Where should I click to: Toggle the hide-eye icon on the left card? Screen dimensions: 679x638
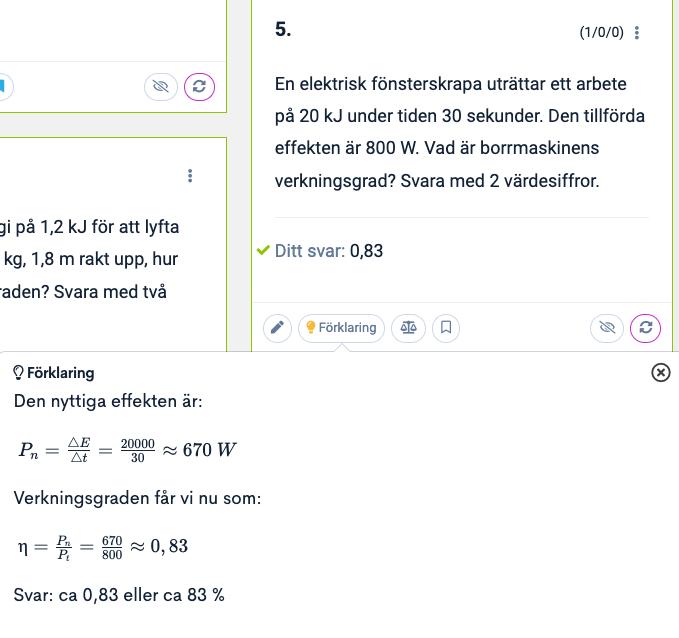pos(160,87)
